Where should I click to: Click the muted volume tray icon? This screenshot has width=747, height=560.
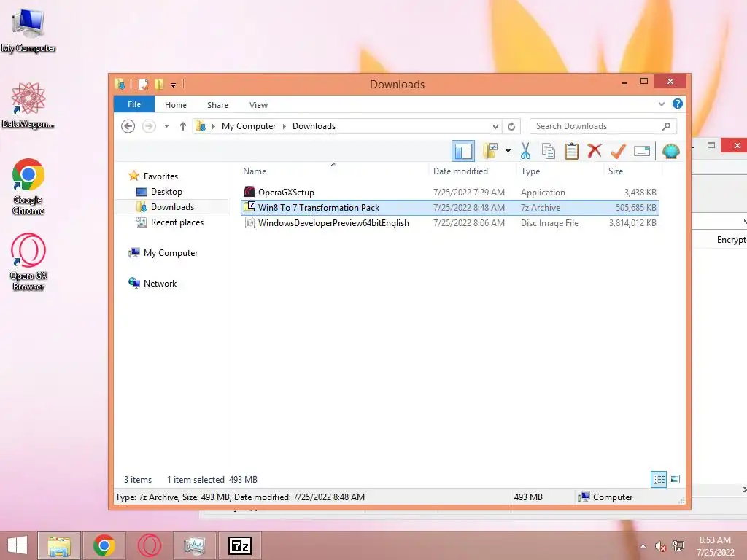[x=660, y=546]
